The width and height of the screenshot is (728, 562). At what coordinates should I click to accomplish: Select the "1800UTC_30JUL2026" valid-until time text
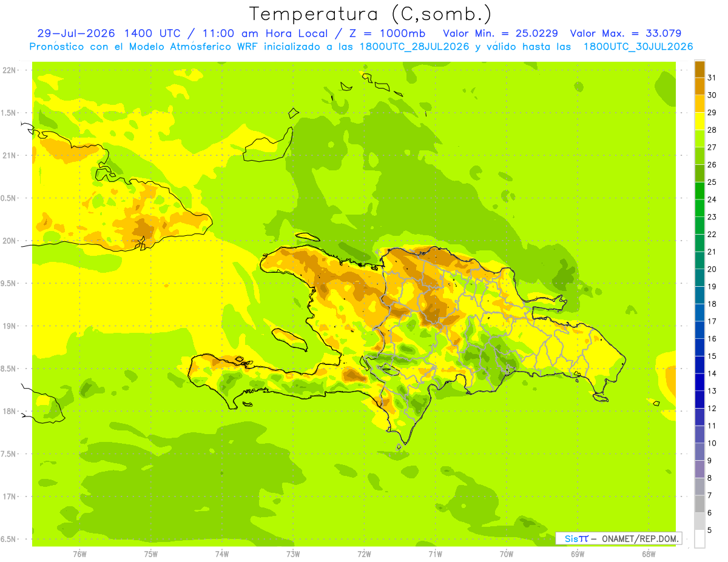[638, 47]
